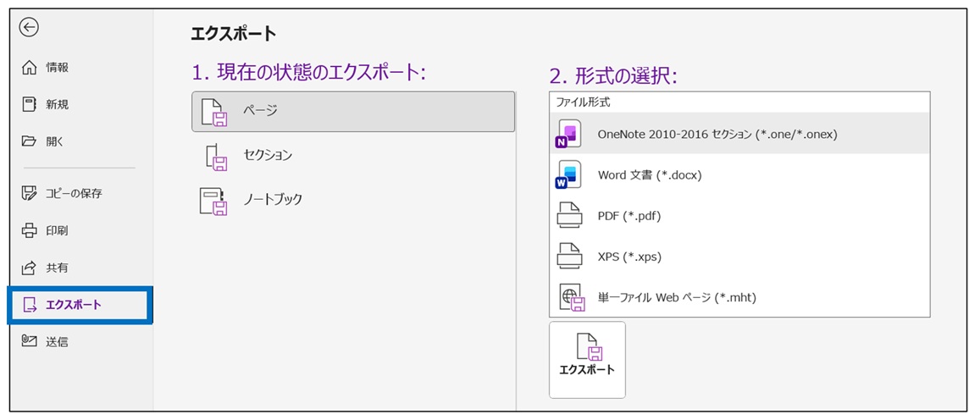The width and height of the screenshot is (980, 420).
Task: Click the save copy icon beside コピーの保存
Action: pyautogui.click(x=30, y=193)
